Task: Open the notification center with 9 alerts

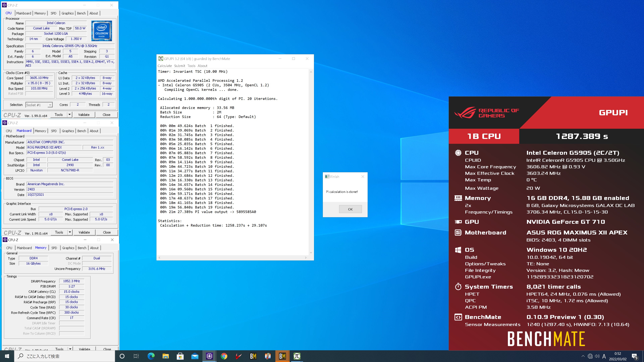Action: click(634, 356)
